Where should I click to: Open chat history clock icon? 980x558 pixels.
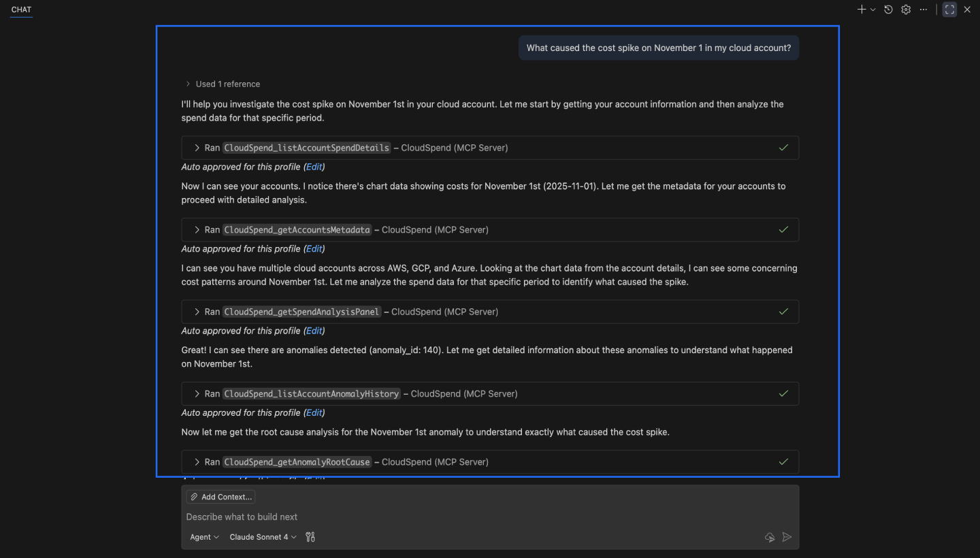(x=888, y=10)
